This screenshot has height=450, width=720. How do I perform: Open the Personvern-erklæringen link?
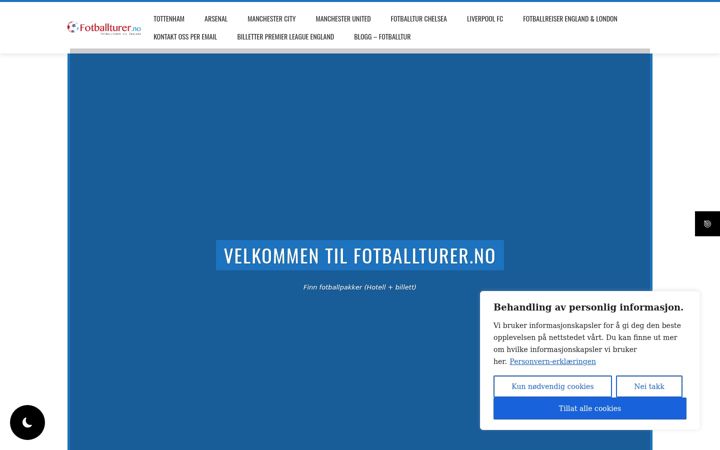pyautogui.click(x=552, y=361)
